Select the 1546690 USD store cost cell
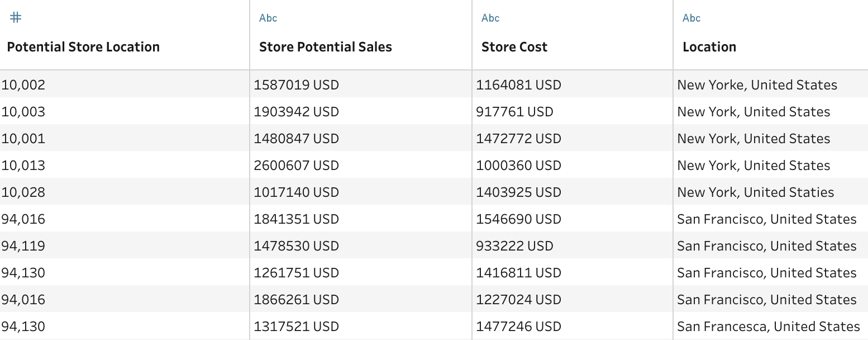Image resolution: width=868 pixels, height=340 pixels. click(x=518, y=219)
